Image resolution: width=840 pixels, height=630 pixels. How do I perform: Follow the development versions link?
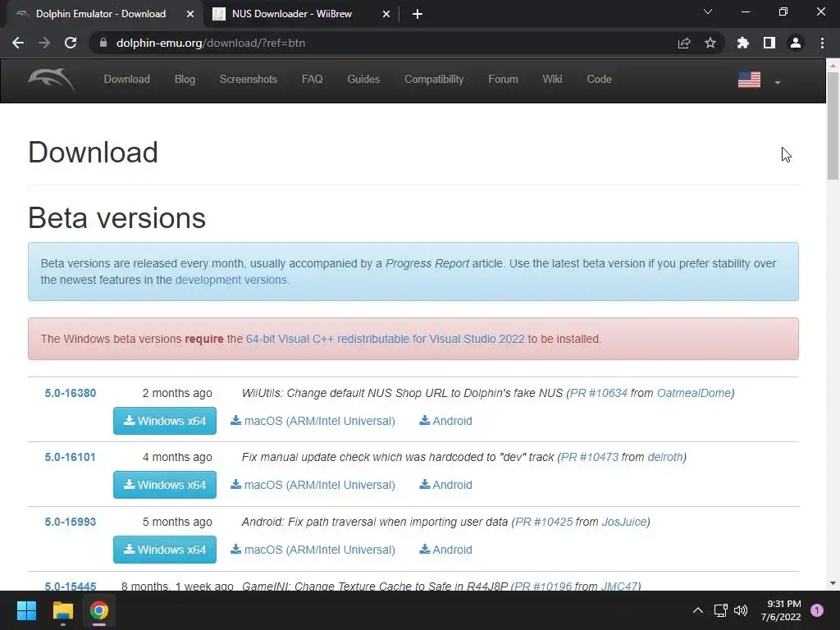tap(231, 280)
